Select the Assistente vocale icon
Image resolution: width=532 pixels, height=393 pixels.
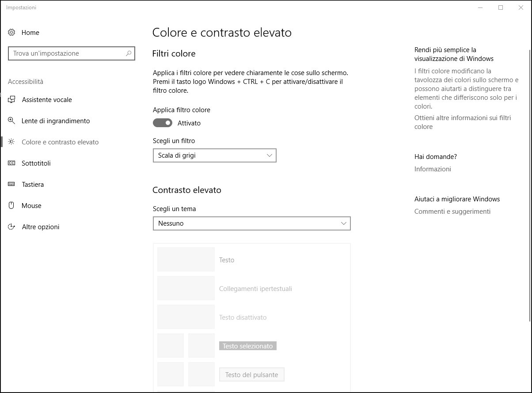click(12, 100)
